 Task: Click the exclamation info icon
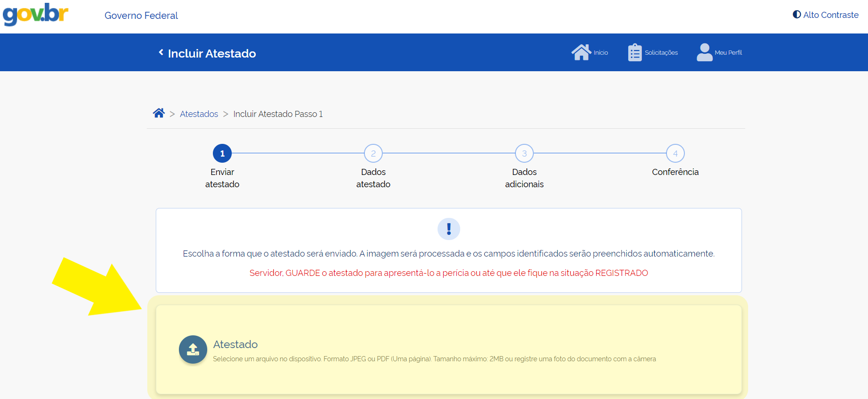pos(448,229)
